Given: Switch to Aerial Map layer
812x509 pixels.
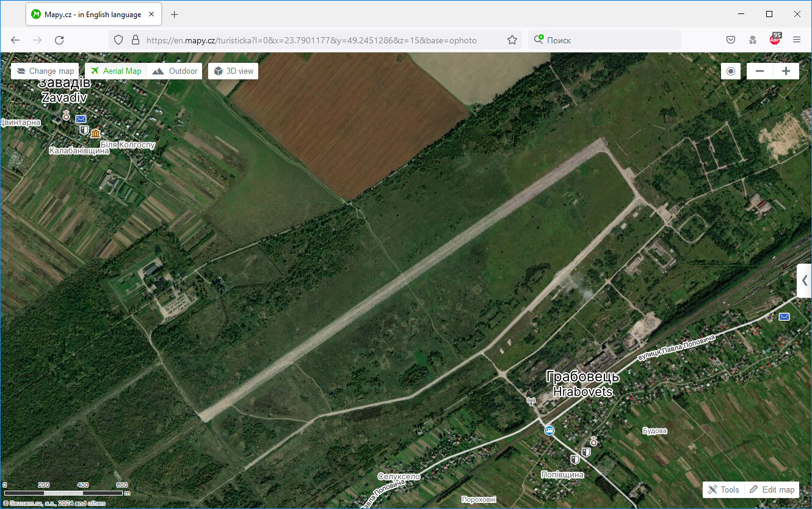Looking at the screenshot, I should 116,71.
